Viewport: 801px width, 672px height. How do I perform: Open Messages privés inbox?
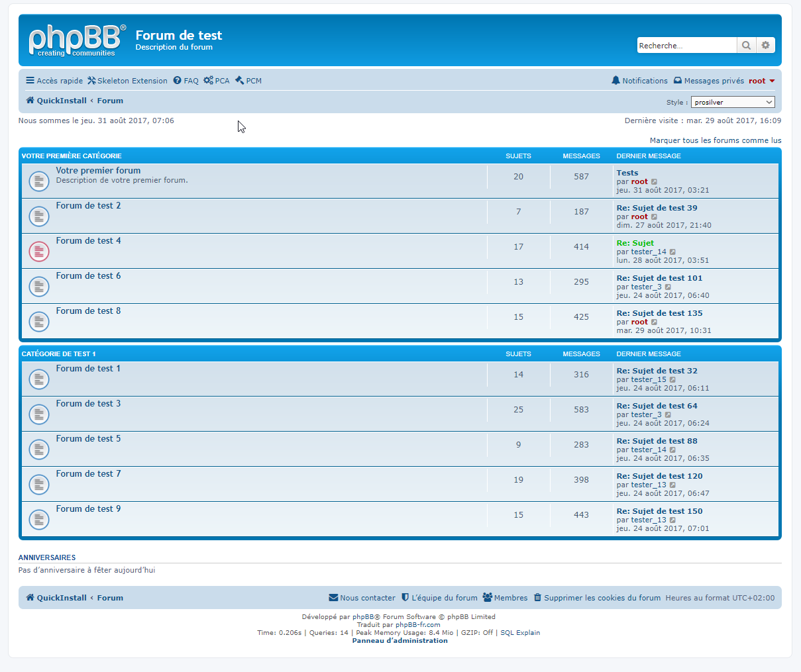coord(709,81)
